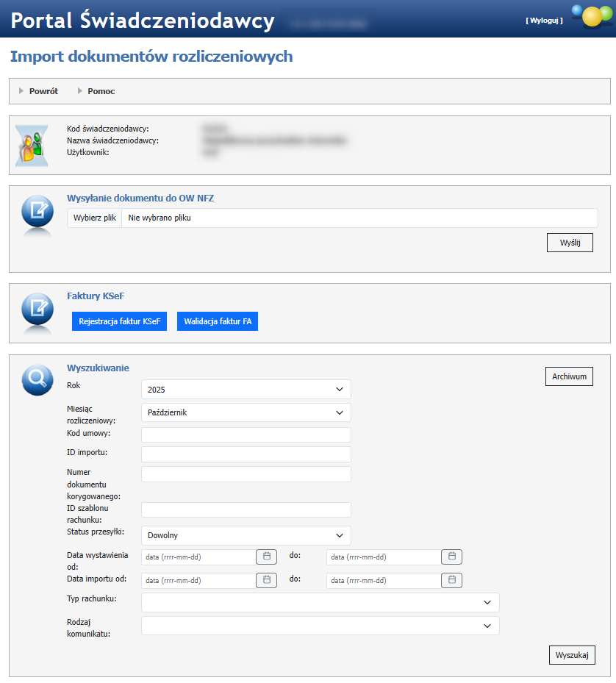This screenshot has height=683, width=616.
Task: Open calendar picker for Data wystawienia do
Action: (x=451, y=557)
